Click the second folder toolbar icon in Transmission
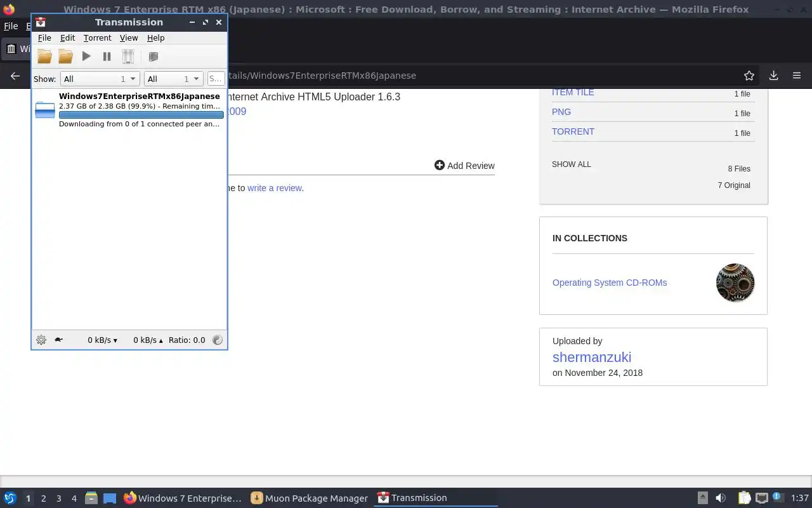812x508 pixels. coord(65,57)
